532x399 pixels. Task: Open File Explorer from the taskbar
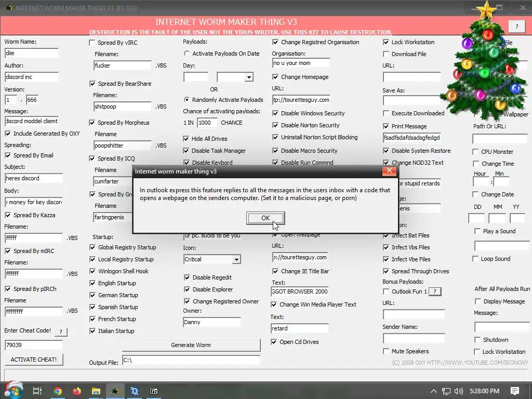tap(96, 391)
